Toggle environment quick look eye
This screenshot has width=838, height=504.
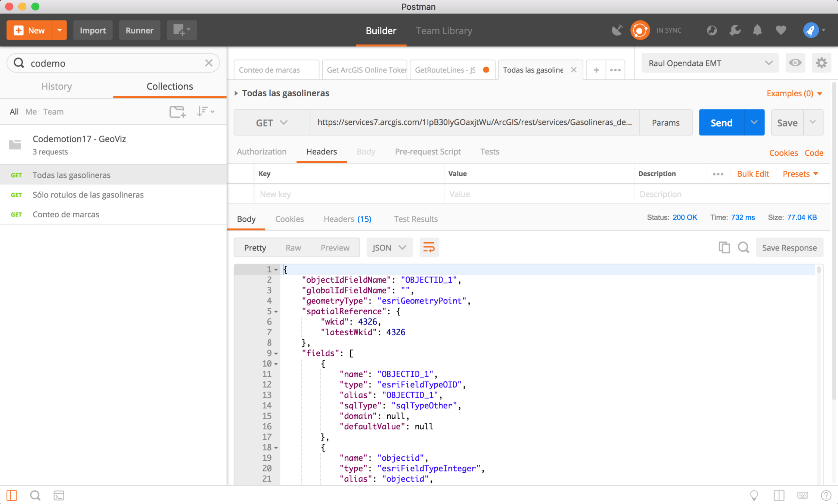[x=795, y=63]
